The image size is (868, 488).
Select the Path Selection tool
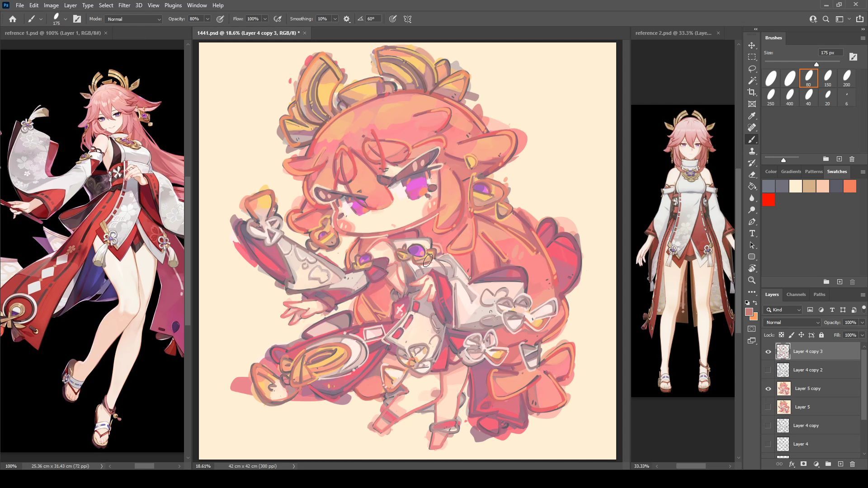point(752,245)
